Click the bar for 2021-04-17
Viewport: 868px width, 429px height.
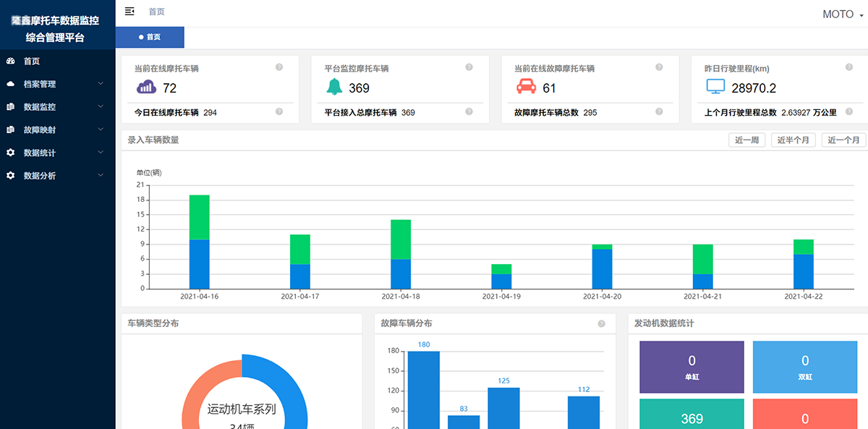300,261
